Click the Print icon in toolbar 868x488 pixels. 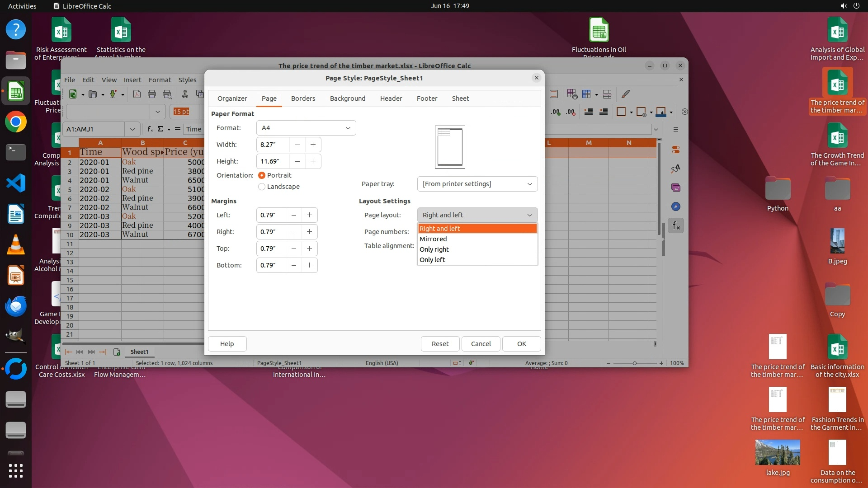[152, 94]
